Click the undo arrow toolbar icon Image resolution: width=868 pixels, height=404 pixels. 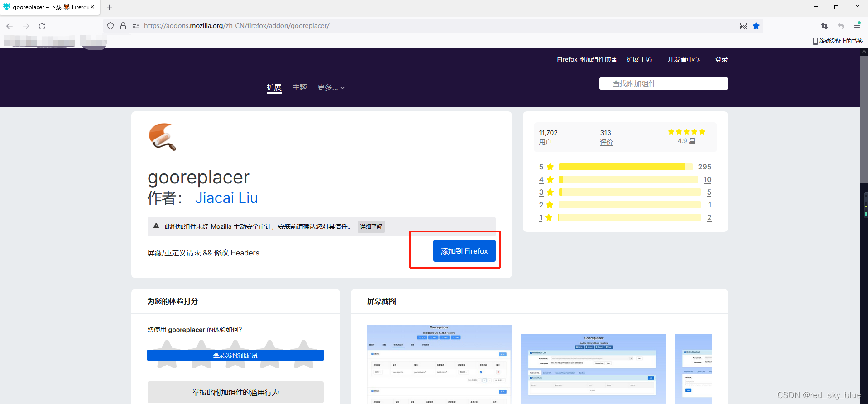pyautogui.click(x=841, y=26)
